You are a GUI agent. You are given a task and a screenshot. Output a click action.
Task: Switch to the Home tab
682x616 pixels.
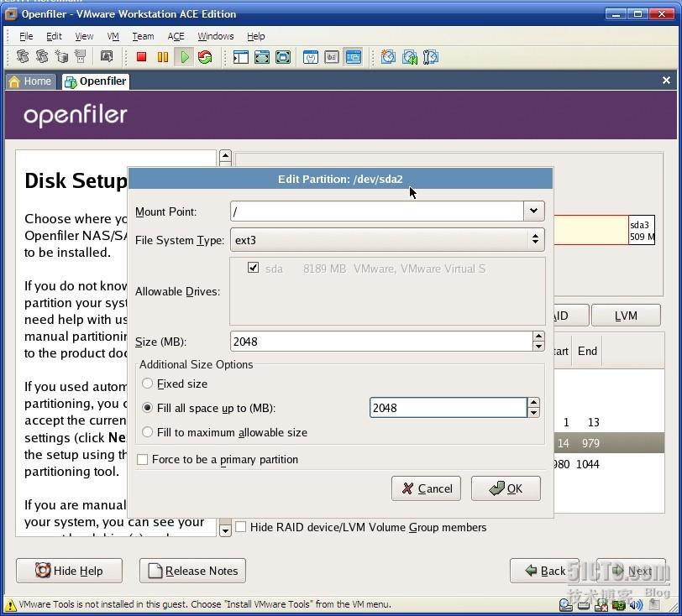pyautogui.click(x=30, y=81)
